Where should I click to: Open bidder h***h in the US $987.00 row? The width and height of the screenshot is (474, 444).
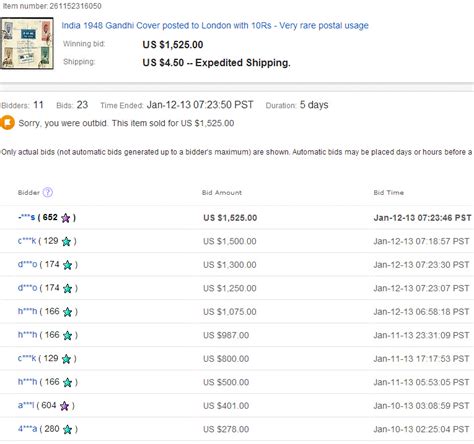point(27,335)
